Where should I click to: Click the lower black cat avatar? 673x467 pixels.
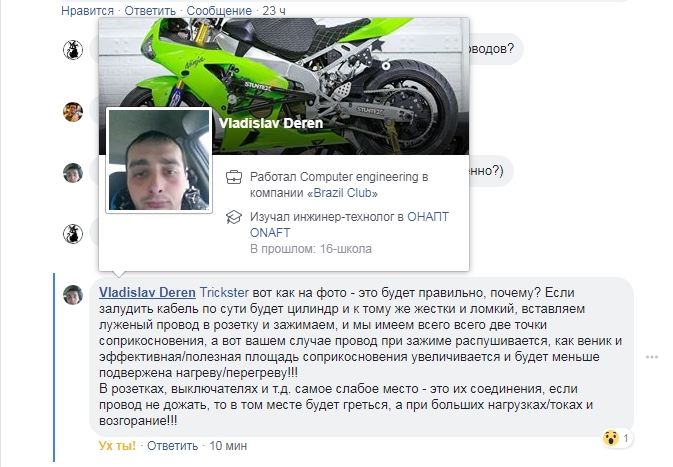click(x=73, y=234)
